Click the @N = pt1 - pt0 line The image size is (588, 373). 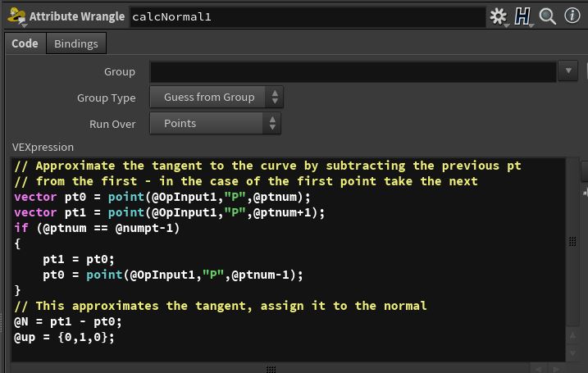coord(68,321)
